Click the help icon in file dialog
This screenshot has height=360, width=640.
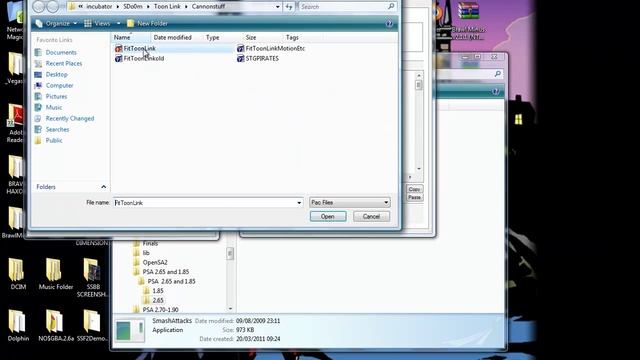coord(389,24)
